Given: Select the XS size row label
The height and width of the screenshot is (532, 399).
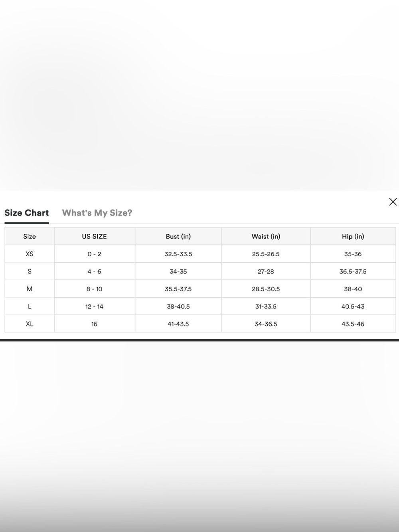Looking at the screenshot, I should [x=30, y=254].
